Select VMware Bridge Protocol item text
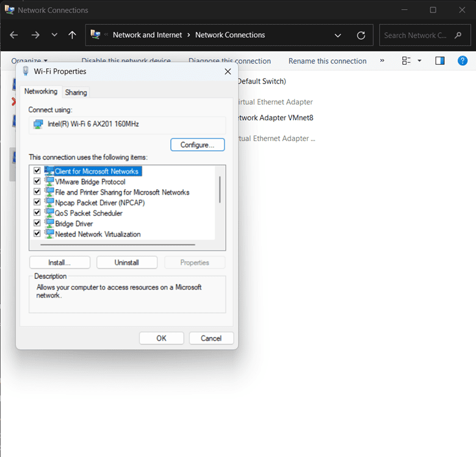The height and width of the screenshot is (457, 476). (x=90, y=182)
